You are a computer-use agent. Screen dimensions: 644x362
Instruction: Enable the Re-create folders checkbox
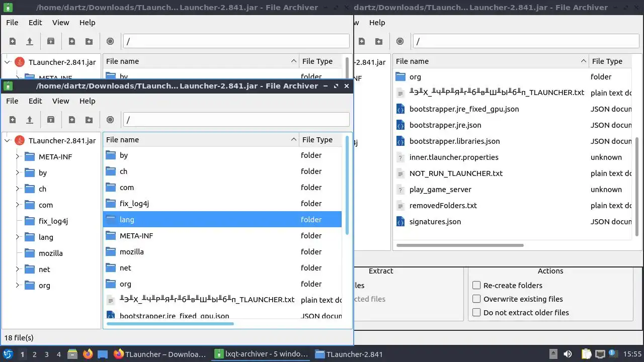point(476,285)
